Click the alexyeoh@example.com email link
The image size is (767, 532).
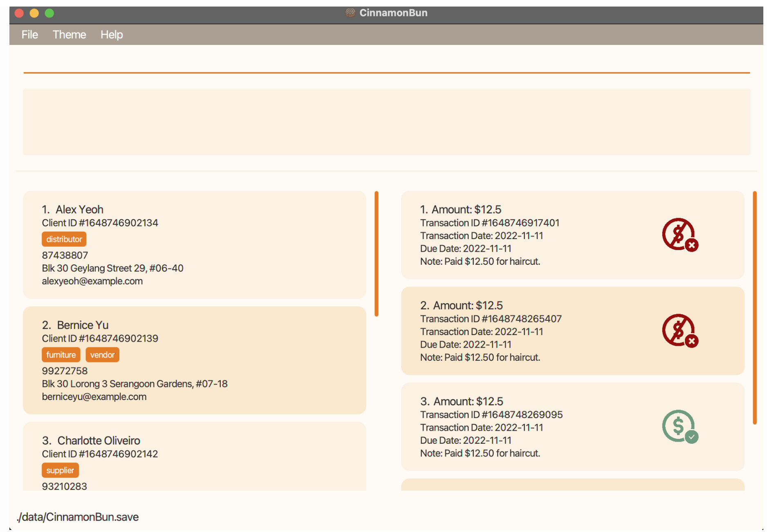[92, 281]
